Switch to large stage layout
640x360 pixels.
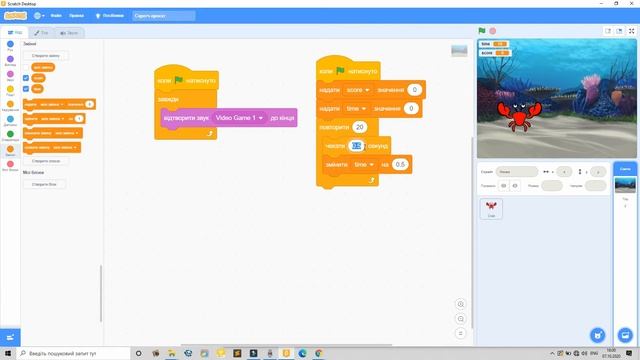pyautogui.click(x=619, y=31)
